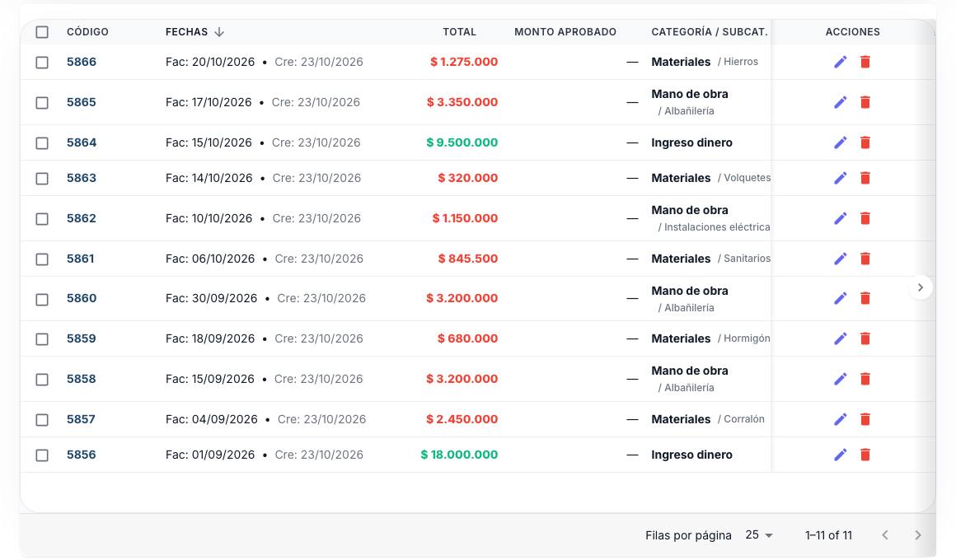Edit record 5860 with the pencil icon
This screenshot has height=560, width=956.
(x=840, y=298)
